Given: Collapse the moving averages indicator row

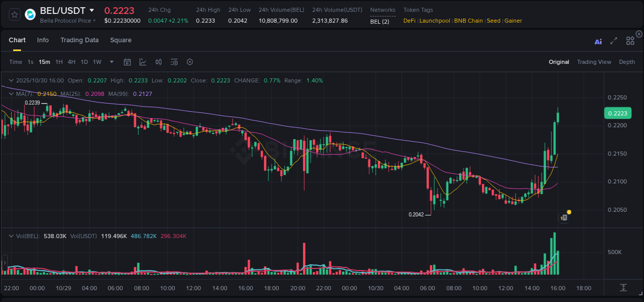Looking at the screenshot, I should (10, 94).
